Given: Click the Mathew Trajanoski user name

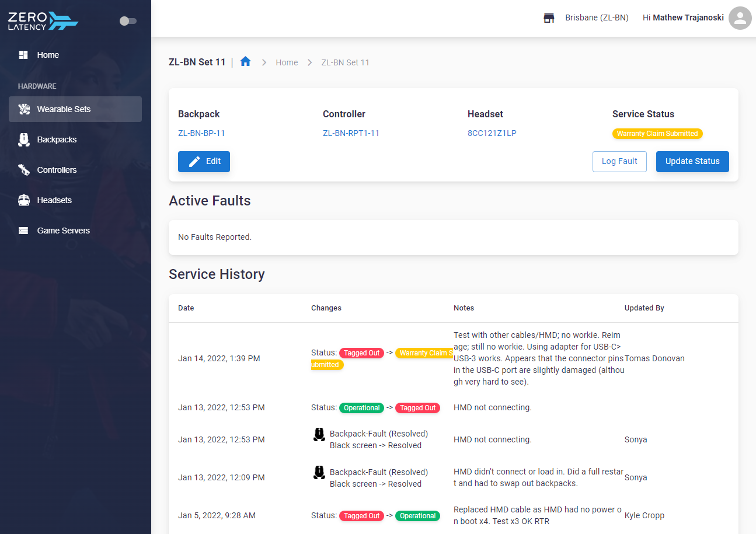Looking at the screenshot, I should point(688,18).
